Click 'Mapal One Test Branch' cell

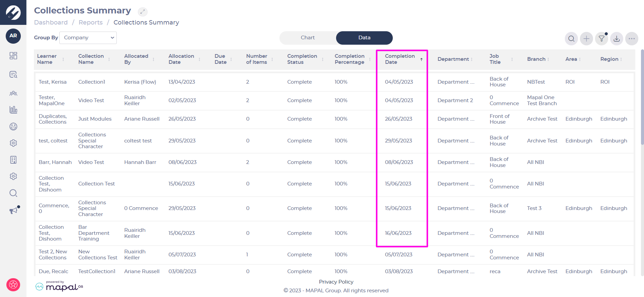tap(542, 100)
